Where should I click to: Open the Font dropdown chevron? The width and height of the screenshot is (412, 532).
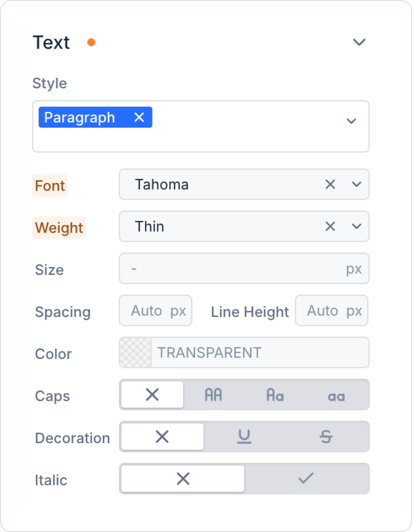tap(357, 184)
